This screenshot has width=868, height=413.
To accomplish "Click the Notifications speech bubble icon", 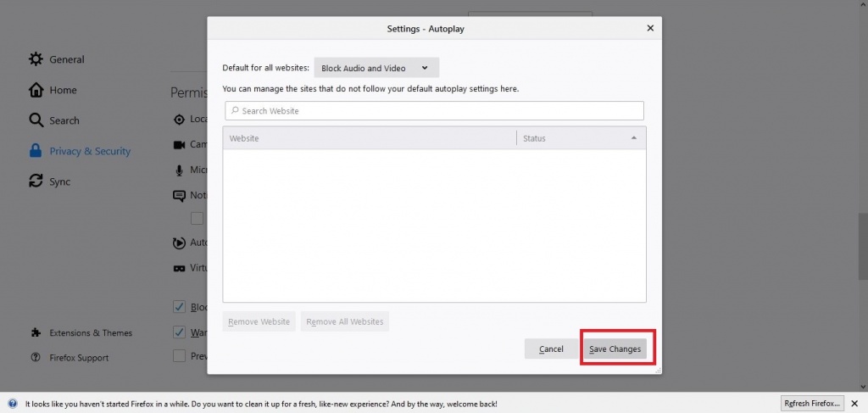I will [x=180, y=195].
